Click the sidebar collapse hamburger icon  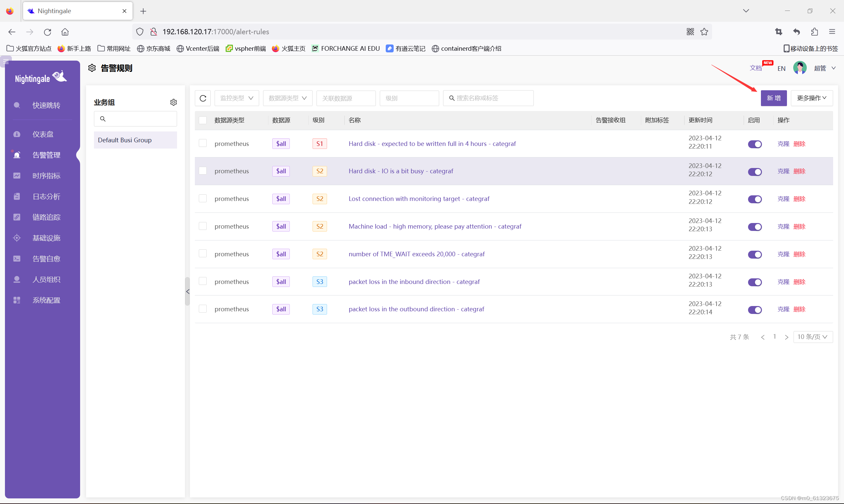point(6,62)
